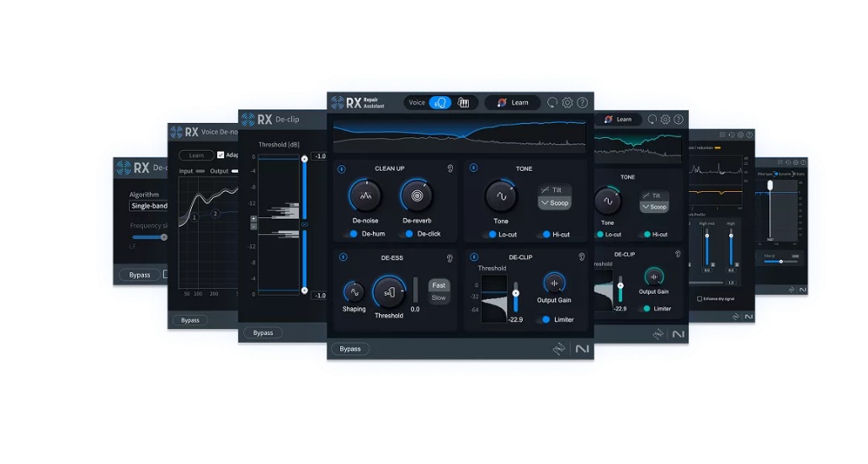Image resolution: width=868 pixels, height=464 pixels.
Task: Open settings gear in teal Repair Assistant
Action: [x=665, y=120]
